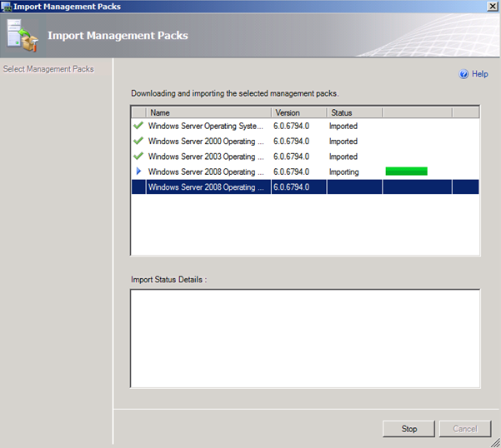The width and height of the screenshot is (501, 448).
Task: Click the blue Help question-mark icon
Action: tap(463, 74)
